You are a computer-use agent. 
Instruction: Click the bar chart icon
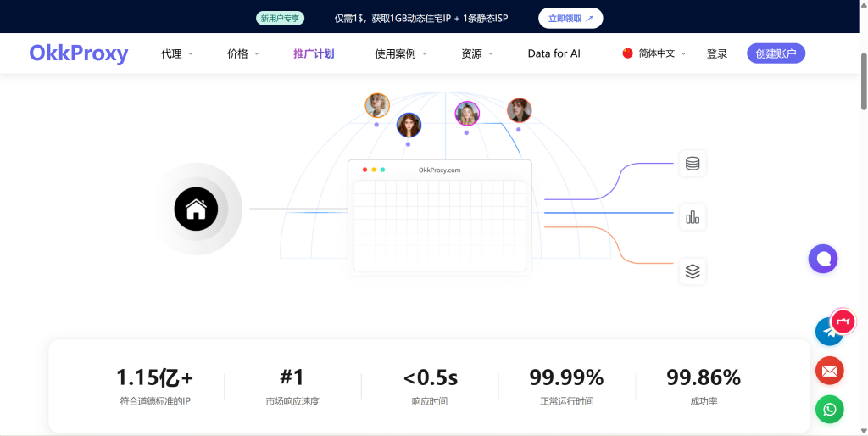(x=693, y=217)
